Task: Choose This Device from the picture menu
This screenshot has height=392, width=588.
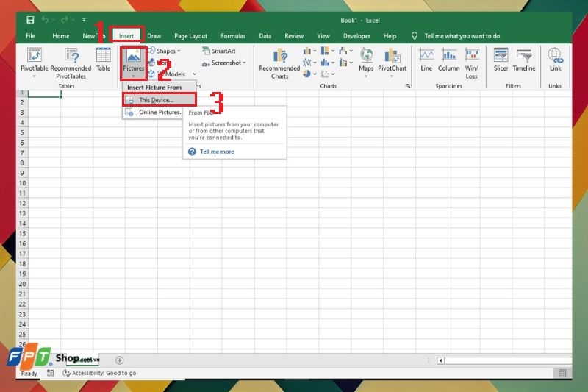Action: pyautogui.click(x=159, y=100)
